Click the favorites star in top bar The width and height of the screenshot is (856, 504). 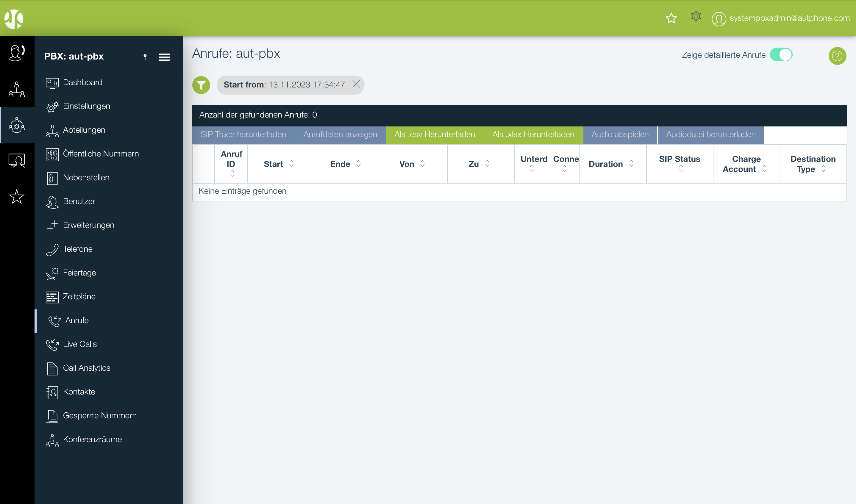671,18
